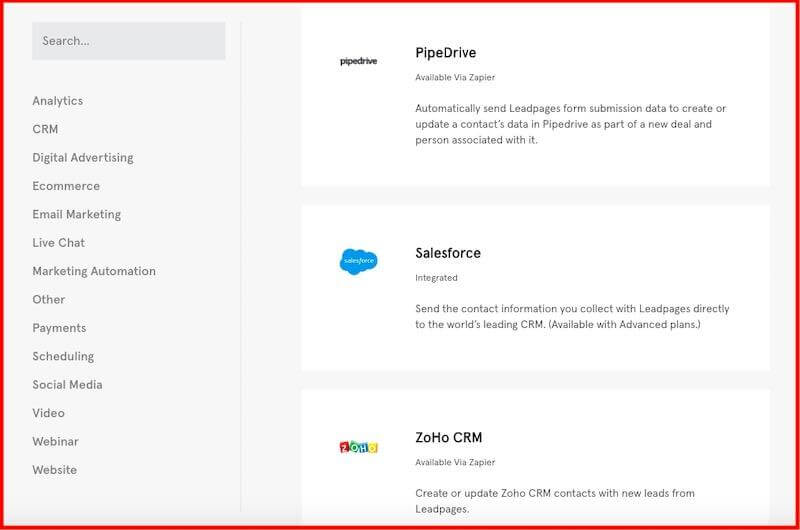
Task: Select Email Marketing in sidebar
Action: (77, 214)
